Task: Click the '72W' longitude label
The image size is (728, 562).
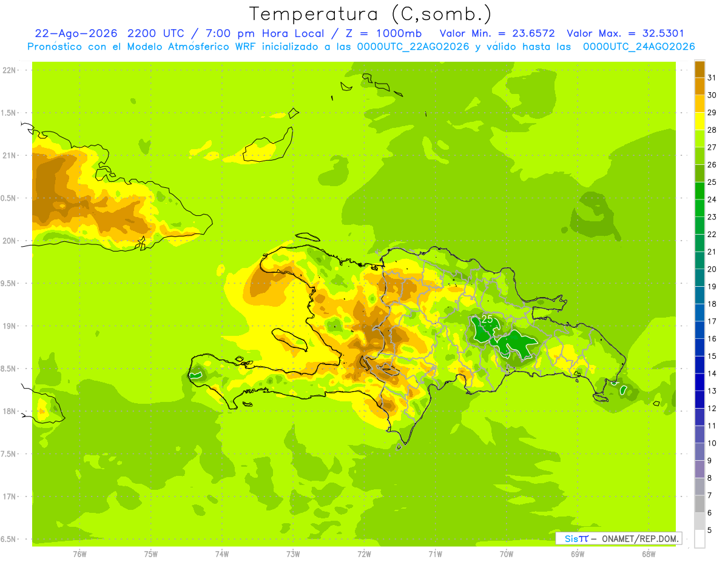Action: pos(364,554)
